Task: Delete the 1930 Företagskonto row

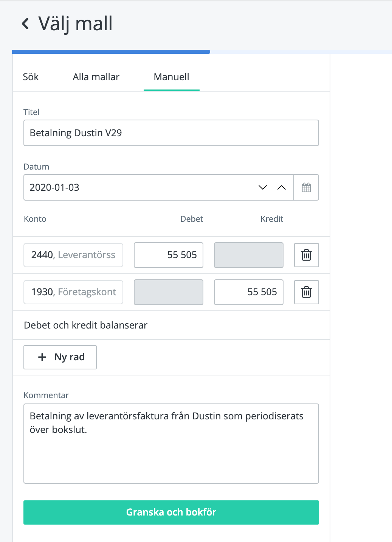Action: (306, 292)
